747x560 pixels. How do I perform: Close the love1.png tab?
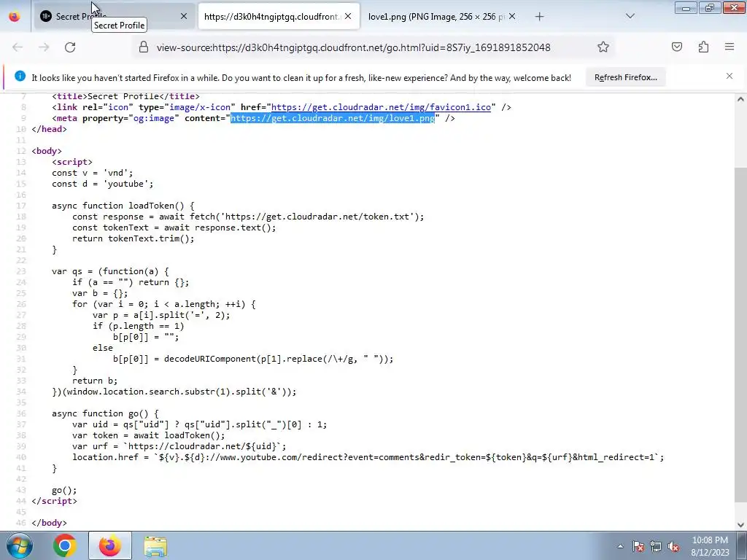click(512, 16)
